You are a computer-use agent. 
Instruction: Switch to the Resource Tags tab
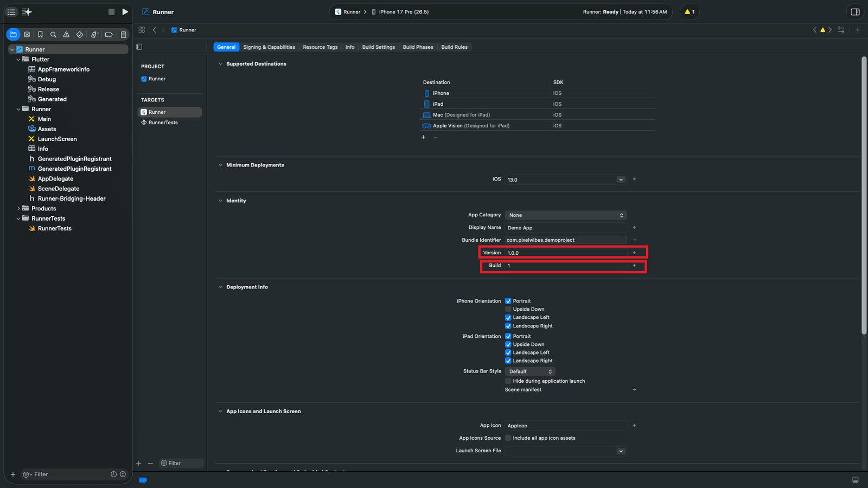click(320, 47)
